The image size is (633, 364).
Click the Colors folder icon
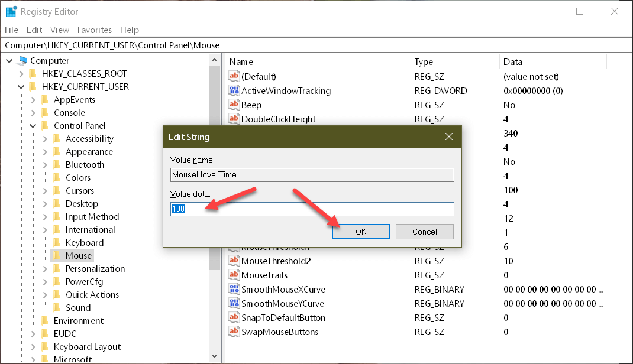click(57, 177)
